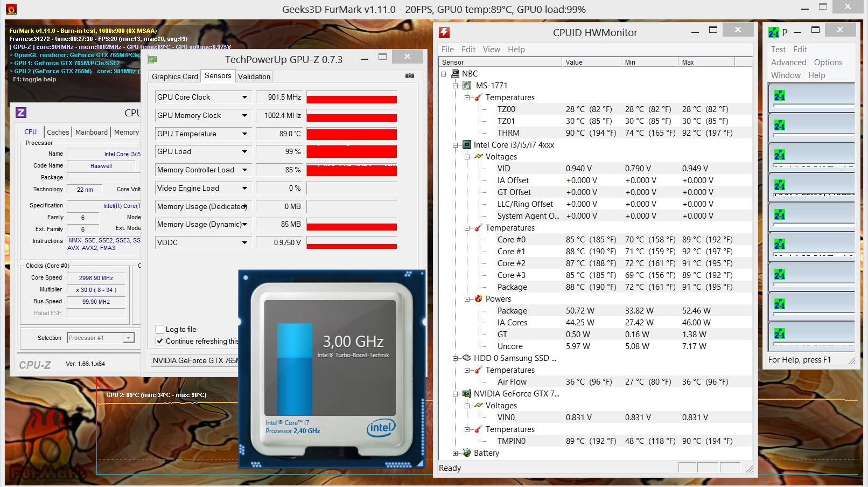Viewport: 868px width, 487px height.
Task: Click the first Prime95 worker window icon
Action: tap(780, 96)
